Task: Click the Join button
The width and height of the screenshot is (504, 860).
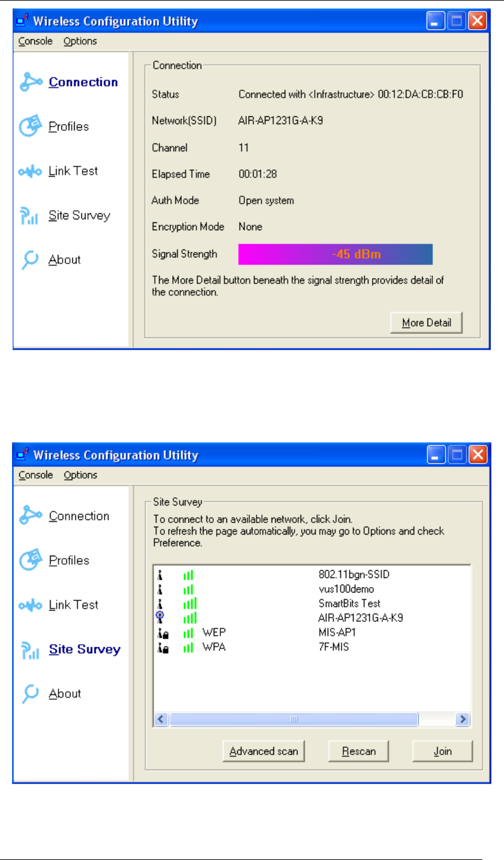Action: click(x=443, y=752)
